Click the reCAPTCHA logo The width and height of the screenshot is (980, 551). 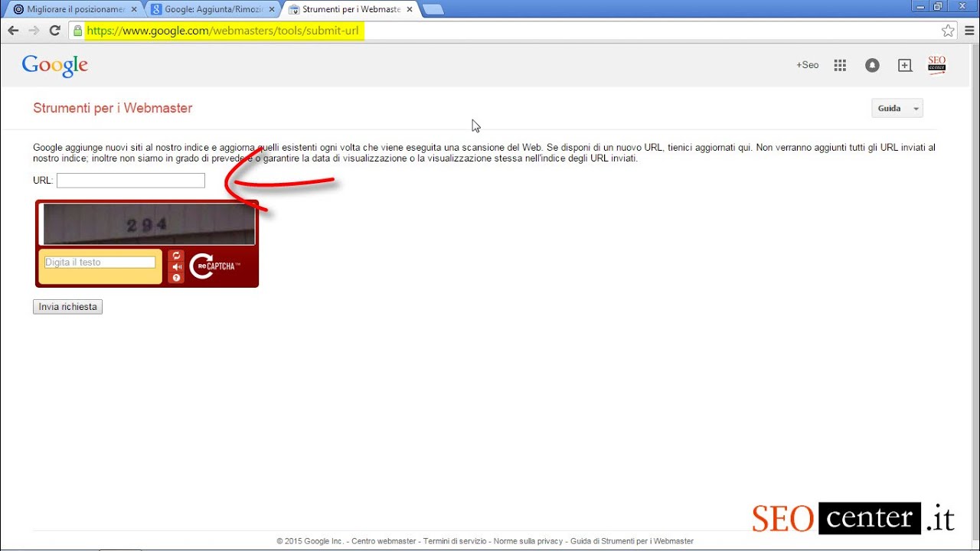[x=215, y=266]
